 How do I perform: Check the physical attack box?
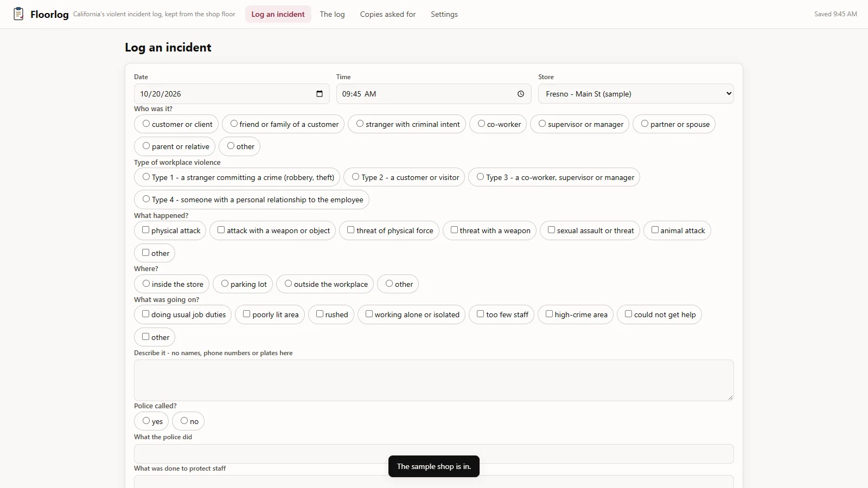(x=170, y=230)
